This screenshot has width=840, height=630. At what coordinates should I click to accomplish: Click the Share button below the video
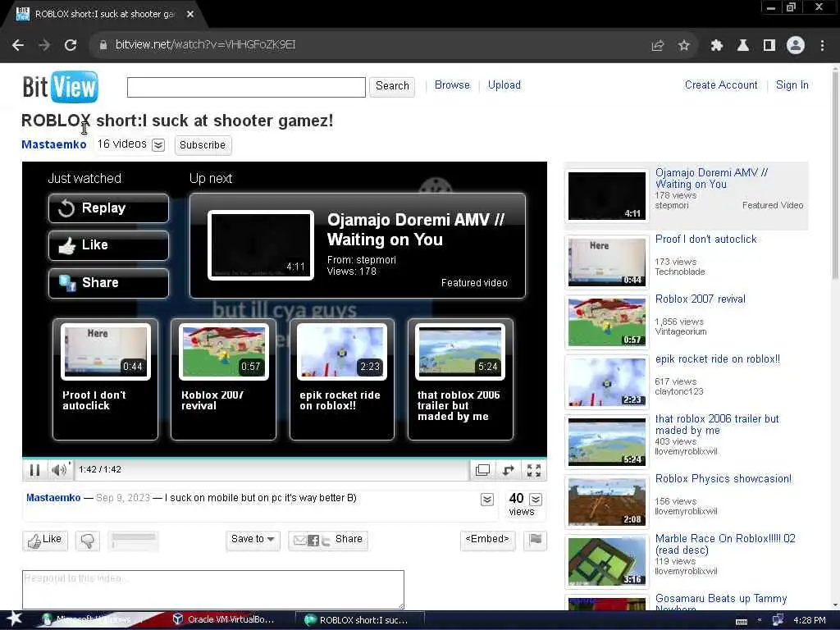click(328, 540)
